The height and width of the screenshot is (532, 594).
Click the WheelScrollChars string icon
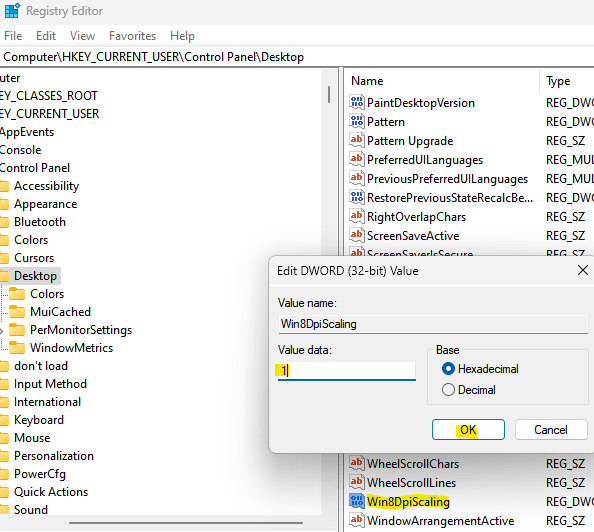356,463
